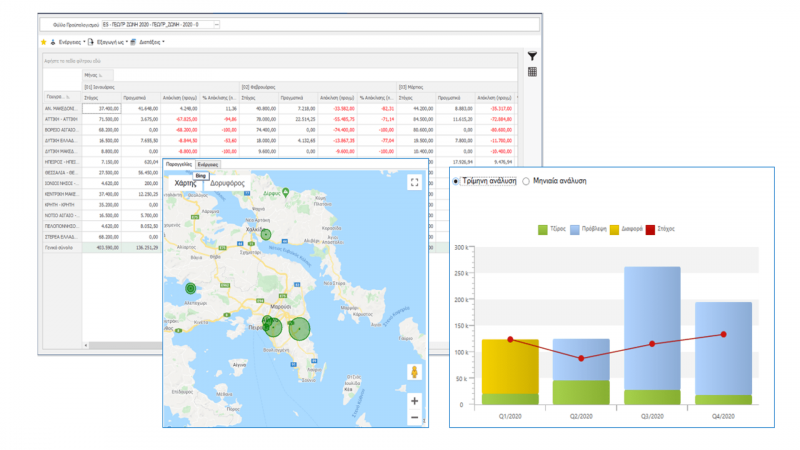The width and height of the screenshot is (800, 450).
Task: Select Τρίμηνη ανάλυση radio button
Action: click(456, 181)
